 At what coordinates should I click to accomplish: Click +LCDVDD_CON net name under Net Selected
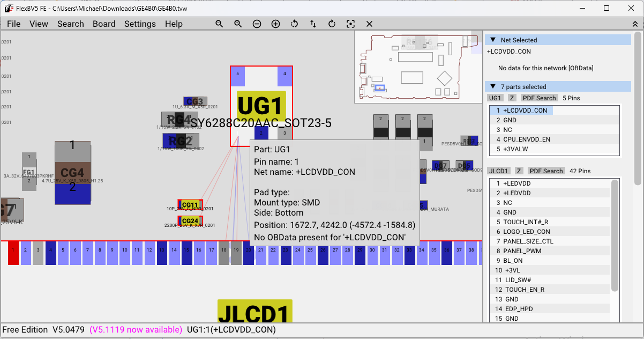(x=509, y=51)
